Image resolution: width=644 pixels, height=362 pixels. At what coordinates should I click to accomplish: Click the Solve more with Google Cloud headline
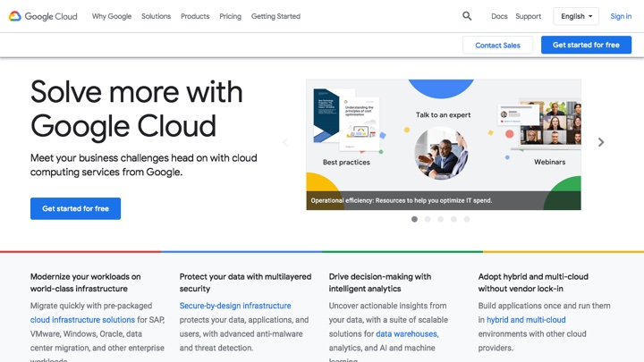(136, 109)
